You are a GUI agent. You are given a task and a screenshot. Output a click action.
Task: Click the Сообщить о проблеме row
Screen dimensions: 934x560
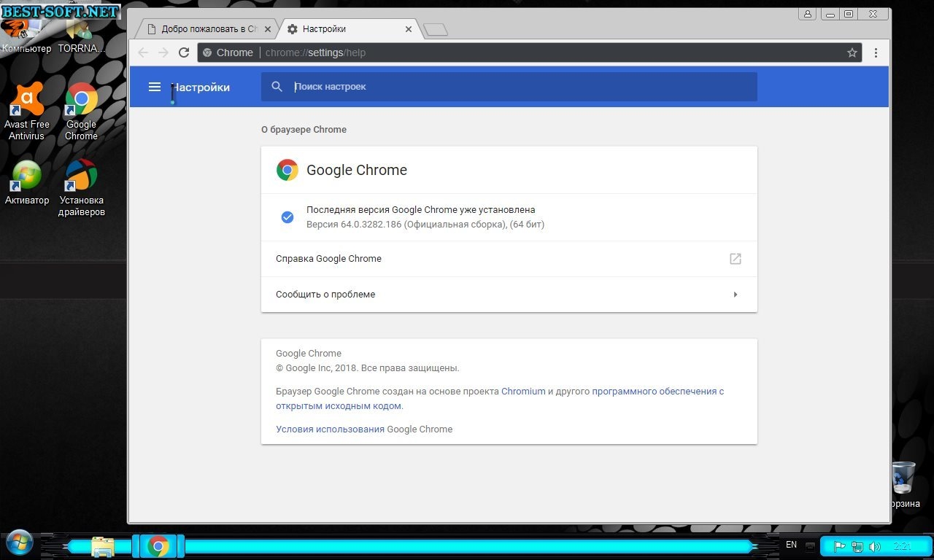509,295
